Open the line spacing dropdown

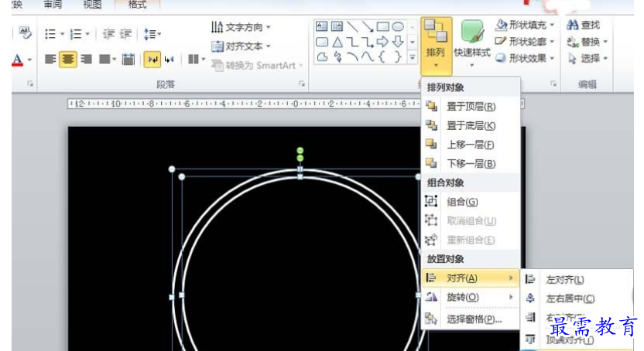[152, 33]
